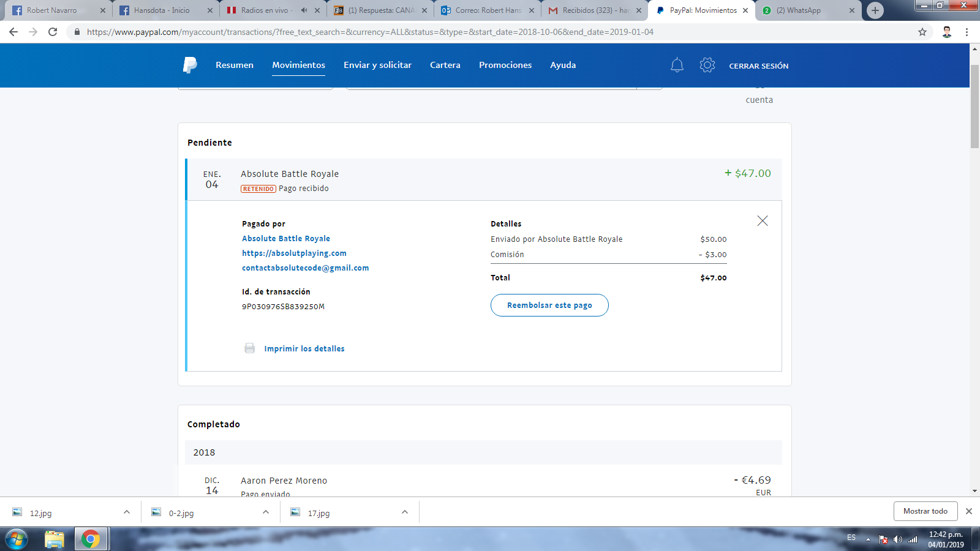Image resolution: width=980 pixels, height=551 pixels.
Task: Open the https://absolutplaying.com link
Action: [x=294, y=253]
